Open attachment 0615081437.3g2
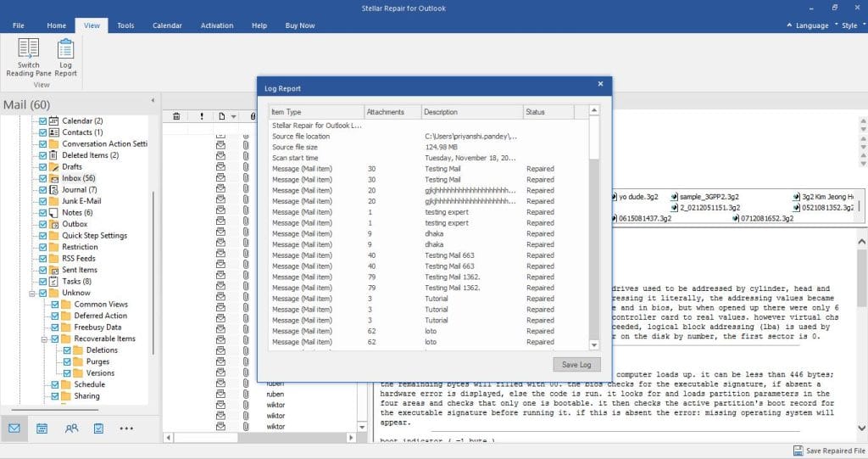The height and width of the screenshot is (459, 868). click(x=644, y=218)
